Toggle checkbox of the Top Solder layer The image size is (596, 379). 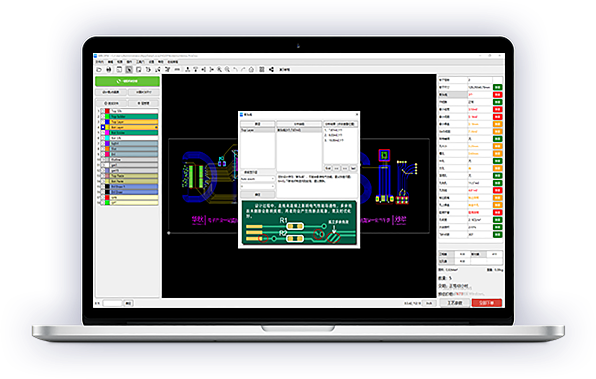pos(103,116)
